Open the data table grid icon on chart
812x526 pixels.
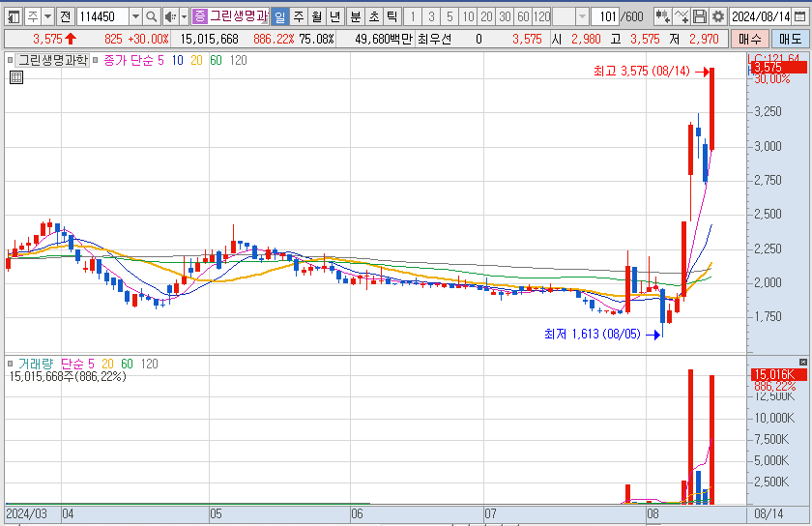coord(16,77)
